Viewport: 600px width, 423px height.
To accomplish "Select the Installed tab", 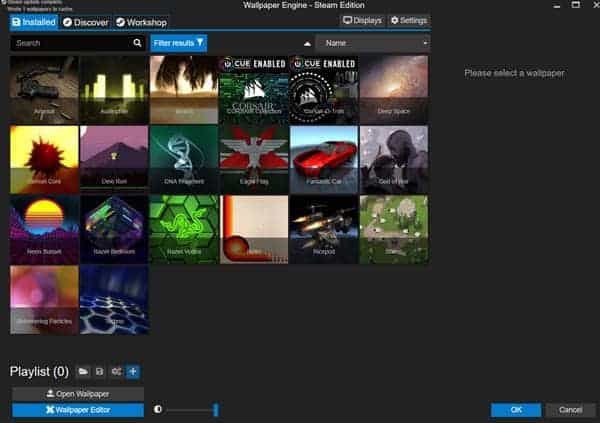I will pos(33,21).
